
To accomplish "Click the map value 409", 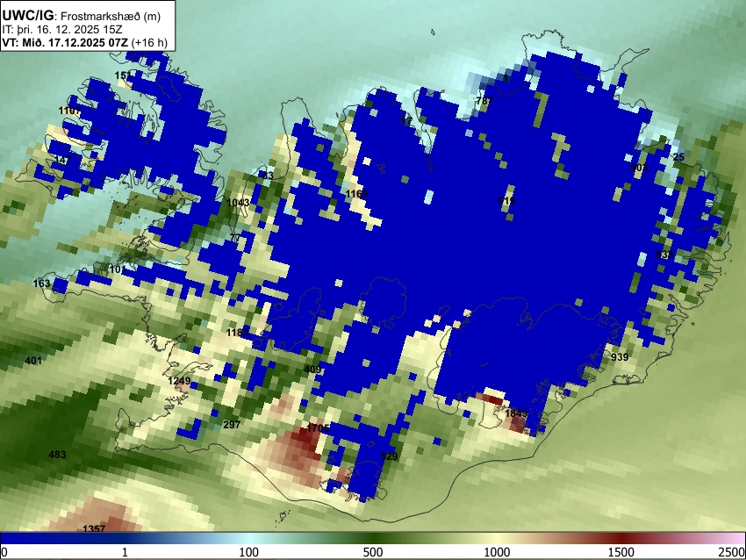I will [312, 370].
